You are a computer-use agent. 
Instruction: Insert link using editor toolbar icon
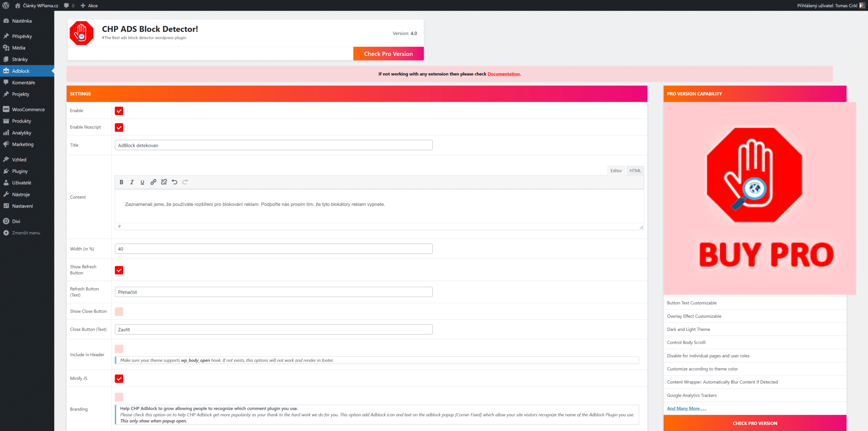[x=153, y=182]
